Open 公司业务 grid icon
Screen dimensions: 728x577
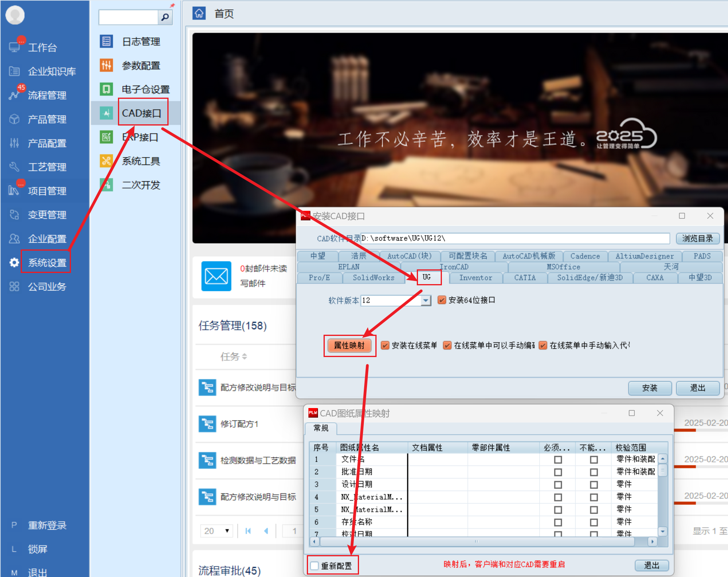[x=14, y=287]
